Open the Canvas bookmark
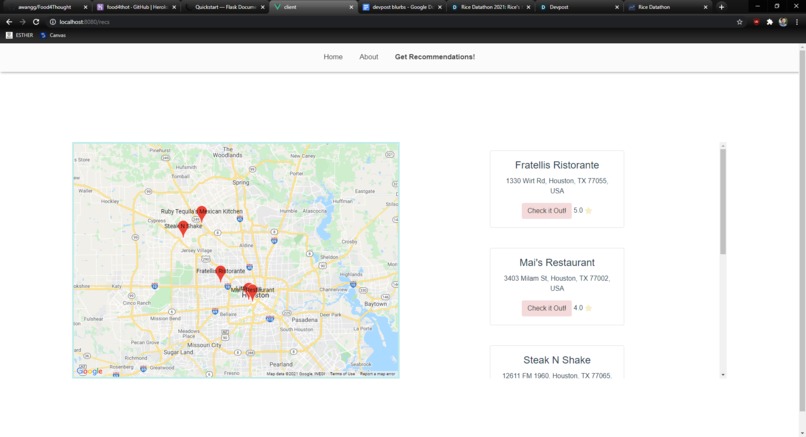806x437 pixels. pyautogui.click(x=53, y=35)
